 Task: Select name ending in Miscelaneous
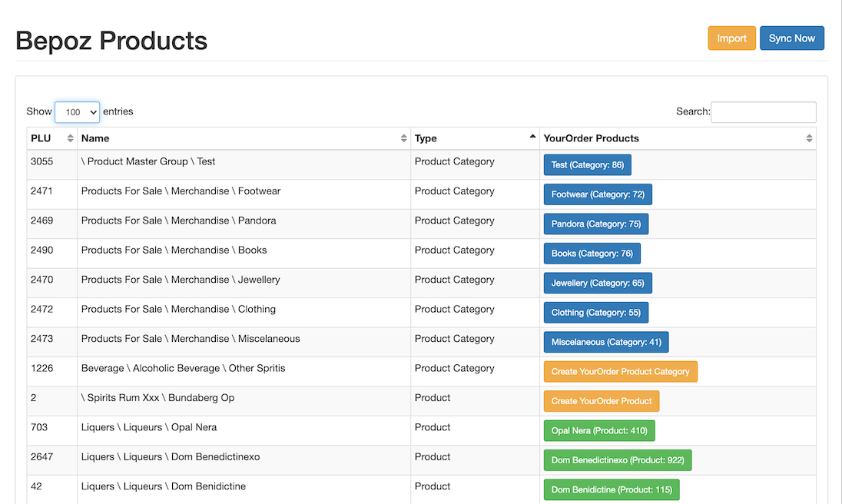[x=191, y=339]
